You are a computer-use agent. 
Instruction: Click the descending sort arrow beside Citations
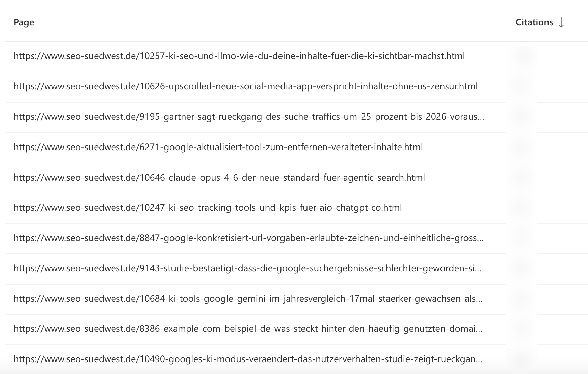(x=562, y=22)
